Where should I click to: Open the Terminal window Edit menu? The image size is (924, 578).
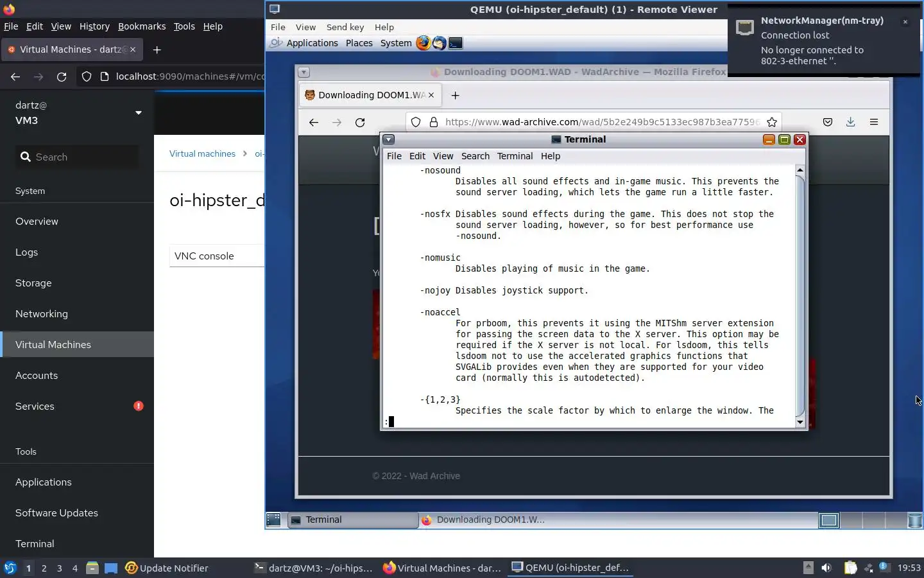[x=417, y=156]
